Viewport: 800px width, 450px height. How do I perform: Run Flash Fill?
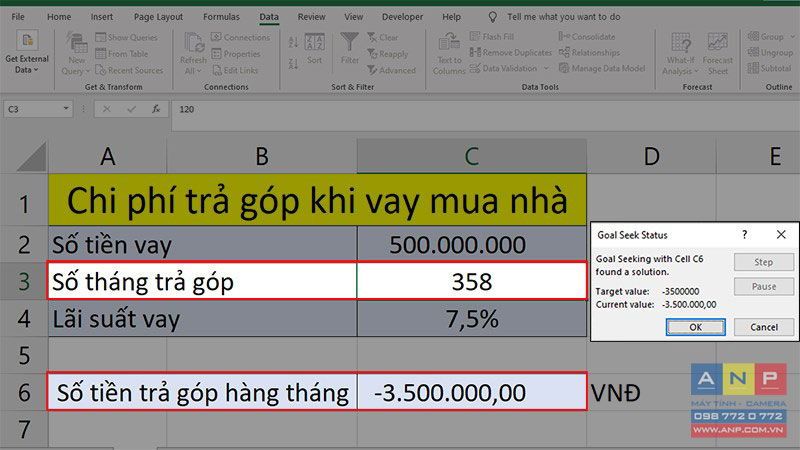pyautogui.click(x=492, y=37)
